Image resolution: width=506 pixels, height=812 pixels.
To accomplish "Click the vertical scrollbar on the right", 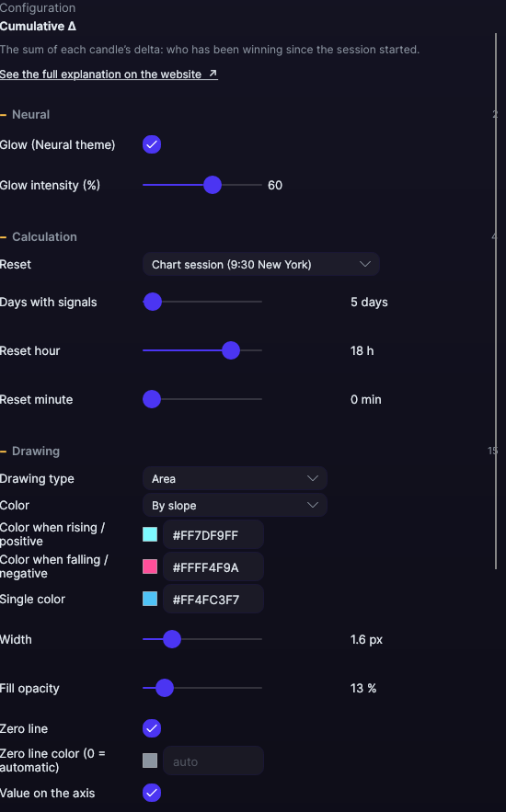I will [x=496, y=302].
